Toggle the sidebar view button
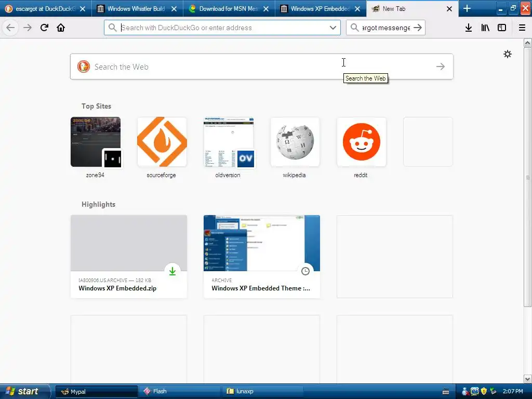 (x=502, y=28)
